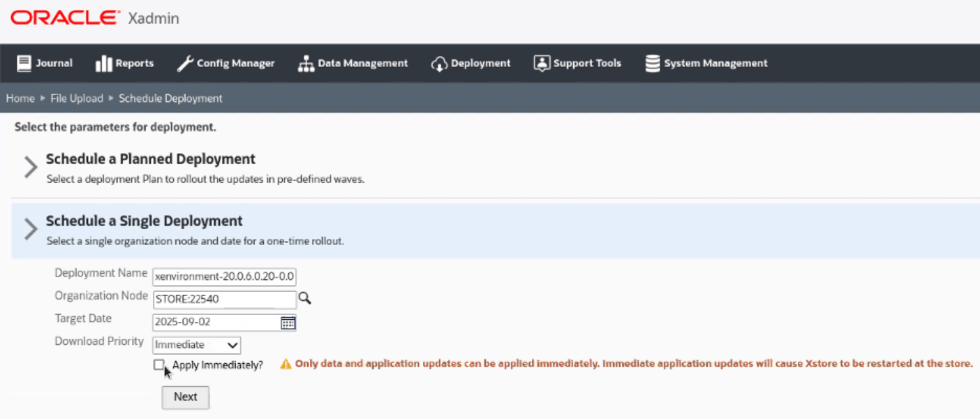980x419 pixels.
Task: Enable the Apply Immediately checkbox
Action: click(159, 365)
